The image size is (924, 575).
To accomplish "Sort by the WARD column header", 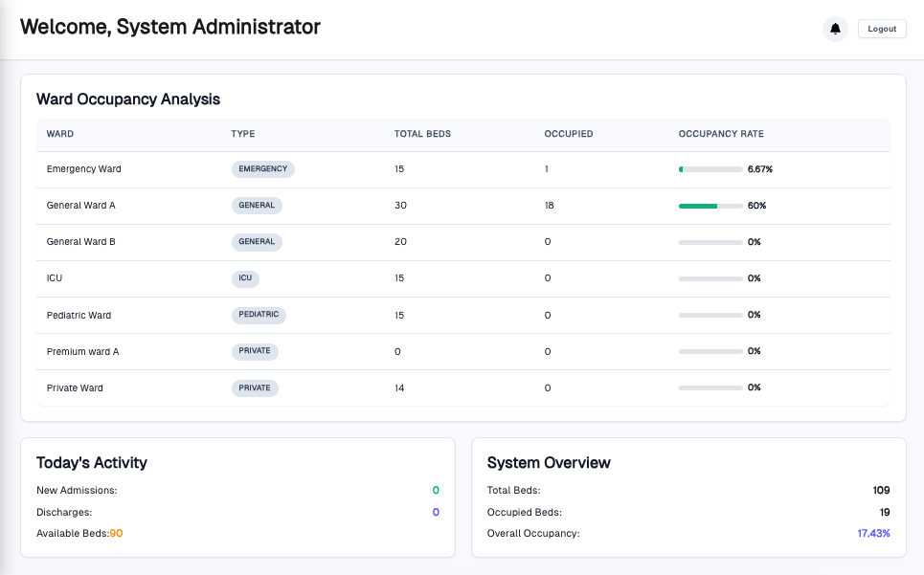I will point(59,134).
